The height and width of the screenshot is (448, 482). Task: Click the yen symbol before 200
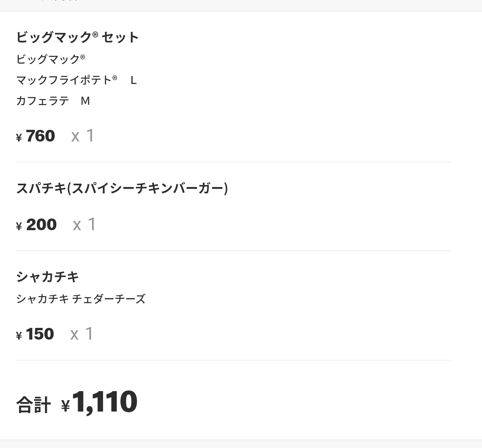[x=19, y=227]
